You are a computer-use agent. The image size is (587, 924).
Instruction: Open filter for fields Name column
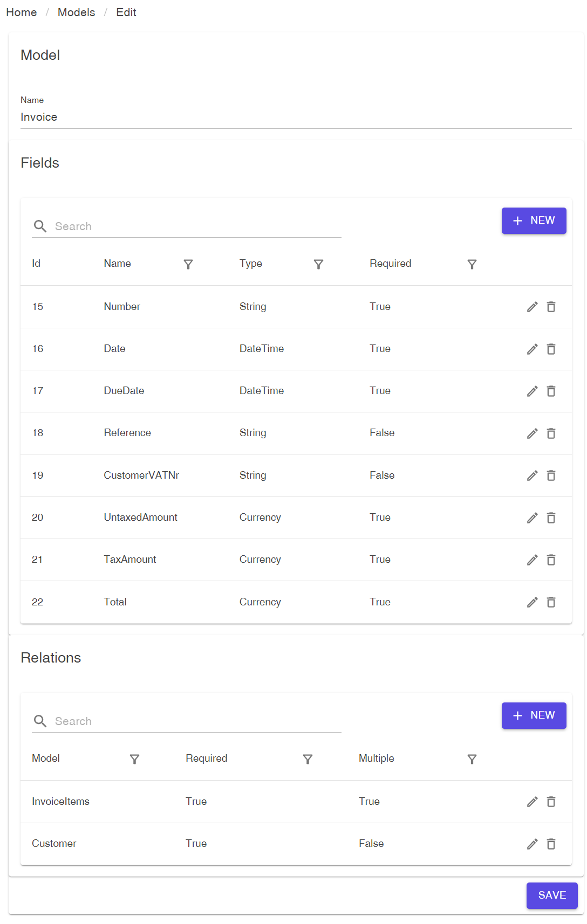188,264
